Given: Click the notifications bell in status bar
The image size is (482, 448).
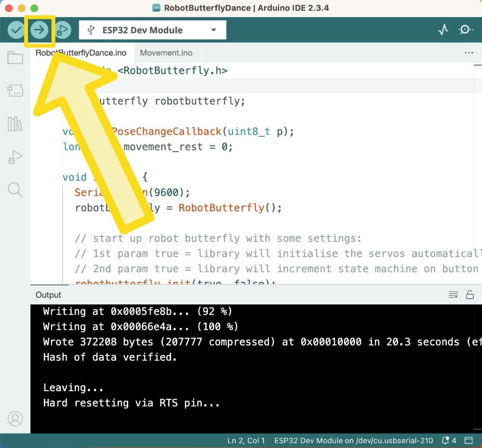Looking at the screenshot, I should pyautogui.click(x=448, y=440).
